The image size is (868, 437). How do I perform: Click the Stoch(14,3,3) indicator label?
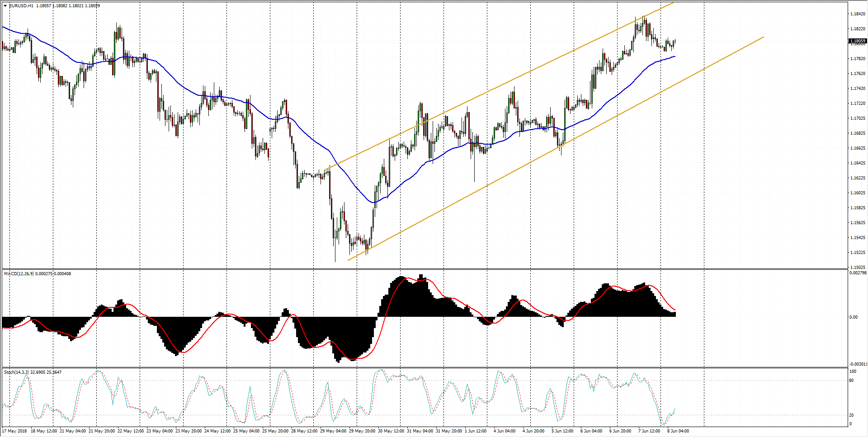point(17,372)
